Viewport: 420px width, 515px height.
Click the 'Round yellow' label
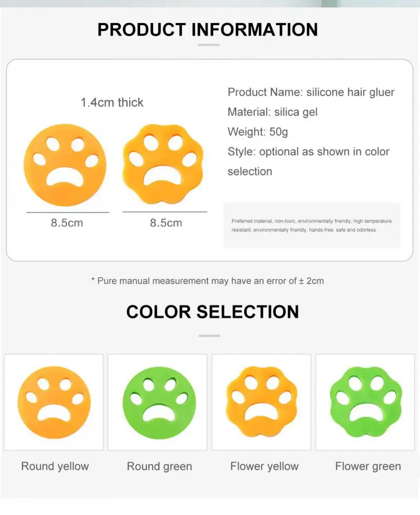click(55, 466)
